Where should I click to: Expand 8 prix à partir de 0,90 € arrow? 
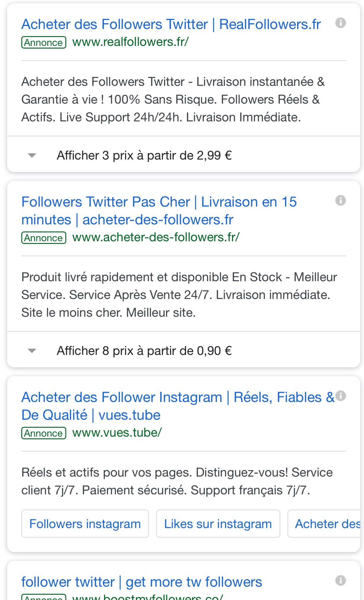tap(32, 350)
